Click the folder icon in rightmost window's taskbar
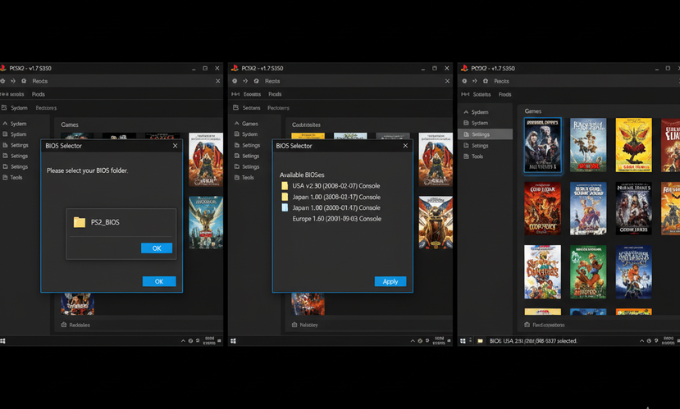The image size is (680, 409). pos(480,341)
